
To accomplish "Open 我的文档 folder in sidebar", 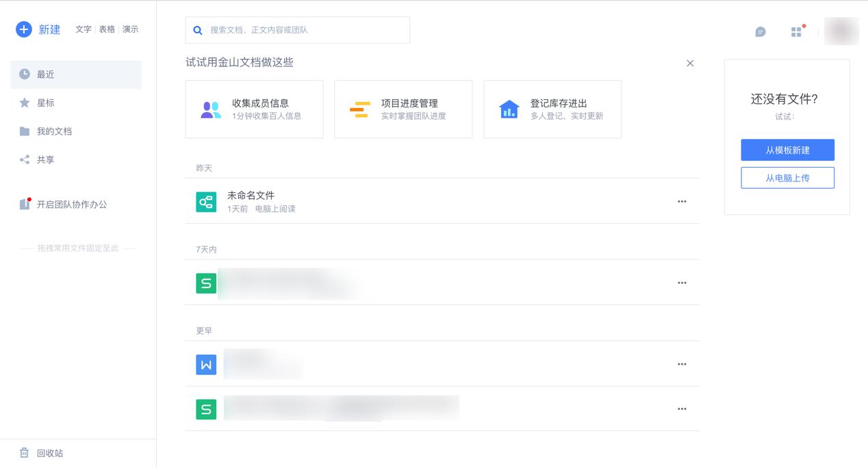I will [53, 131].
